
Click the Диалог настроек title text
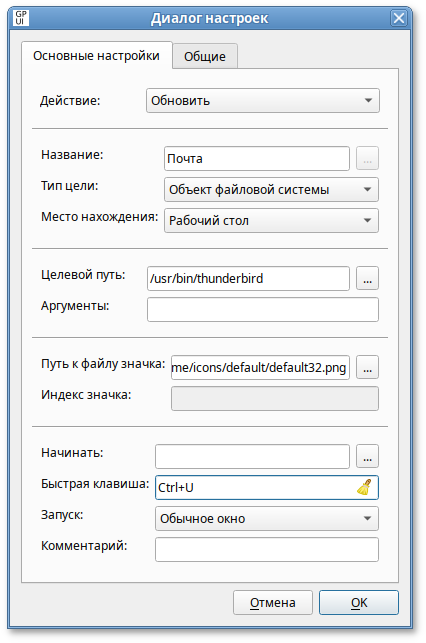[210, 18]
